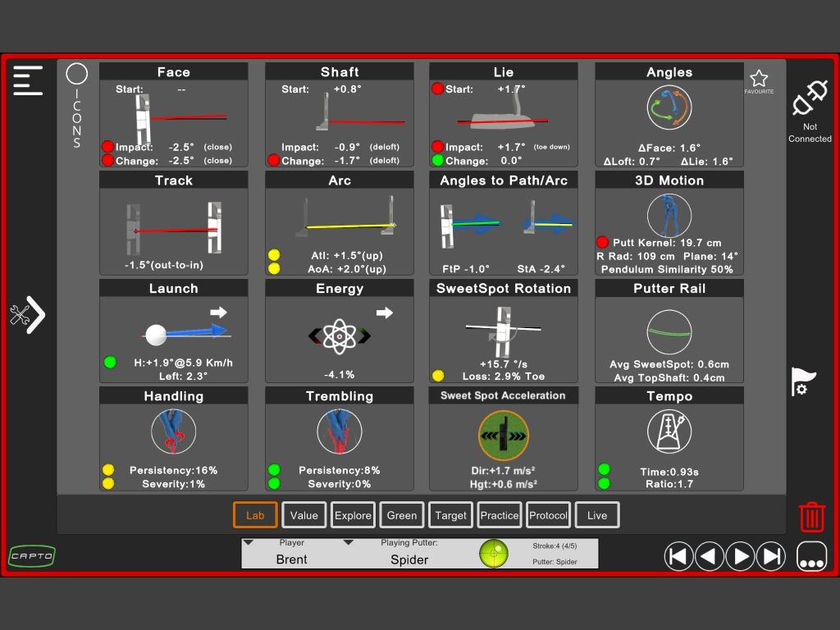Delete stroke with red trash icon

pyautogui.click(x=811, y=517)
